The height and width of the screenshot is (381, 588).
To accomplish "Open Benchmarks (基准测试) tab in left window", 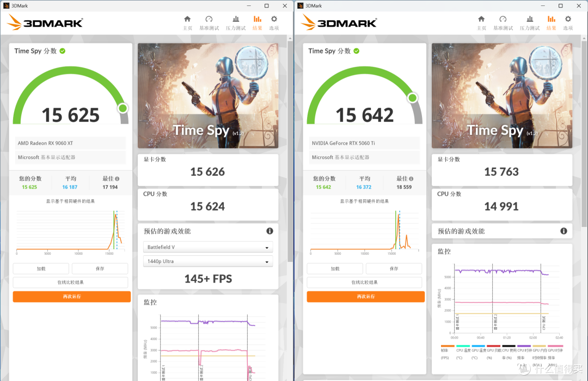I will pyautogui.click(x=209, y=23).
